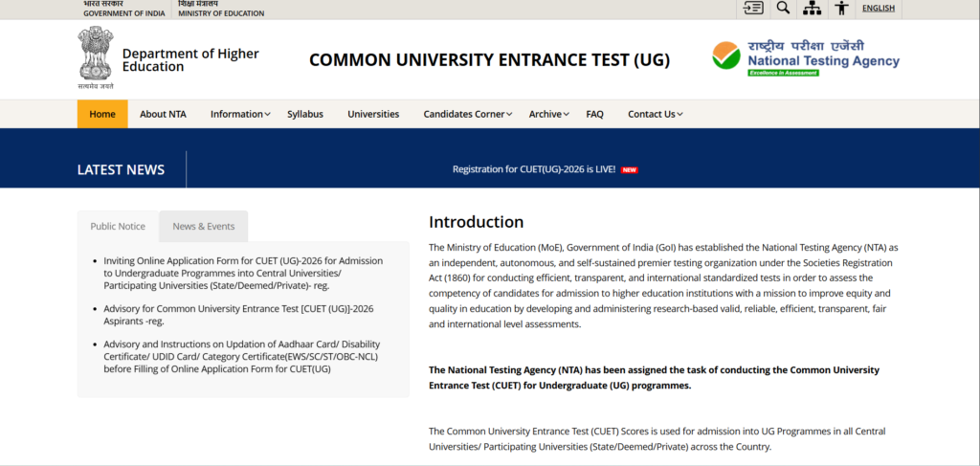Open the search magnifier icon
This screenshot has height=466, width=980.
pyautogui.click(x=783, y=8)
